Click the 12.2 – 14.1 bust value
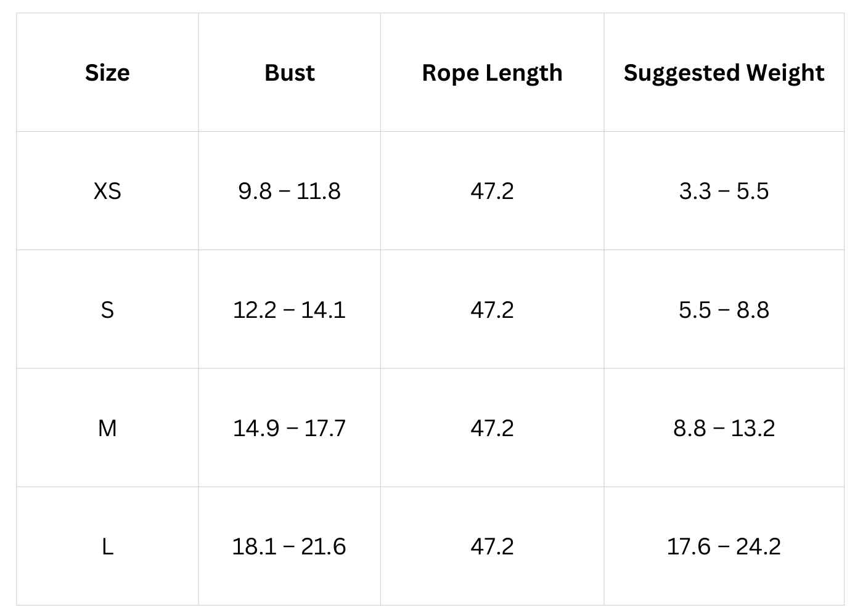Viewport: 863px width, 616px height. [x=289, y=309]
